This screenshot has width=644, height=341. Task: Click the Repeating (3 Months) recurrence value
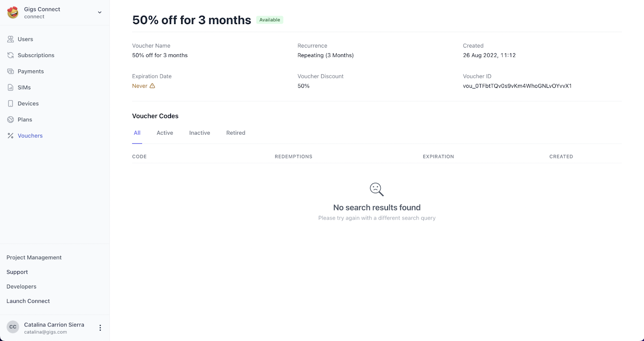326,55
